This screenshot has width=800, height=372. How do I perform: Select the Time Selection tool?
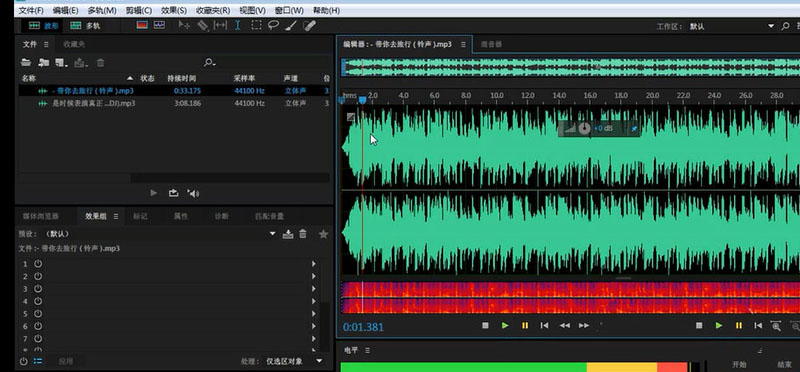(238, 25)
